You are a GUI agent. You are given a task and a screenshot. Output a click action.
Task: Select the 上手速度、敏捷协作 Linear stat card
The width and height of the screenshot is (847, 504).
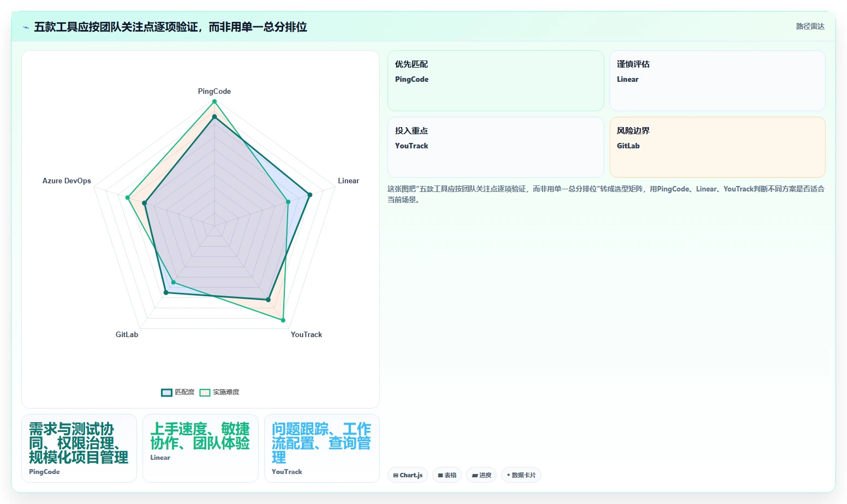200,448
